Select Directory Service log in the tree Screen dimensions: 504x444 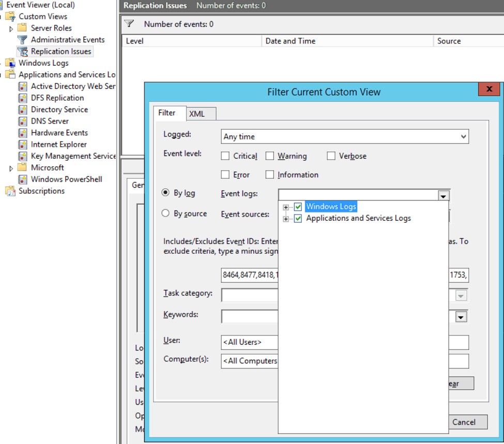tap(59, 110)
